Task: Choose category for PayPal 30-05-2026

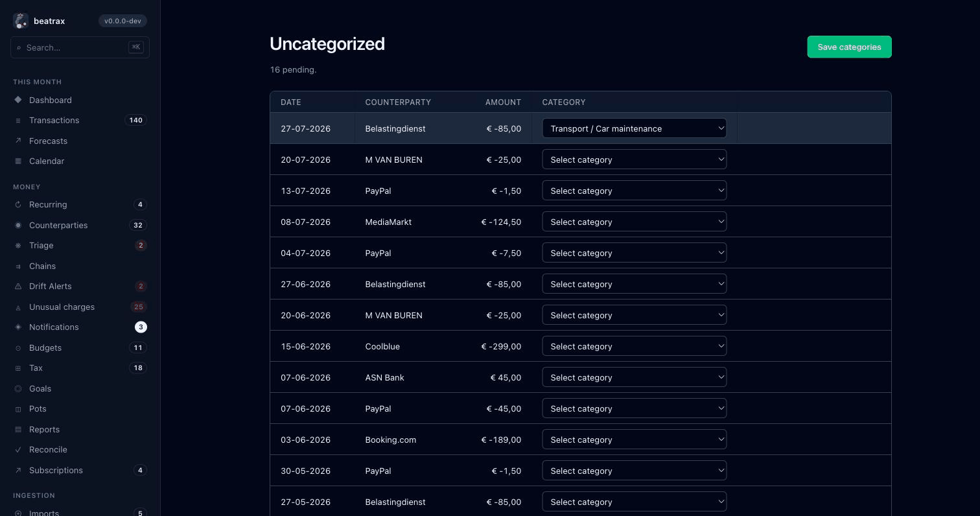Action: (634, 471)
